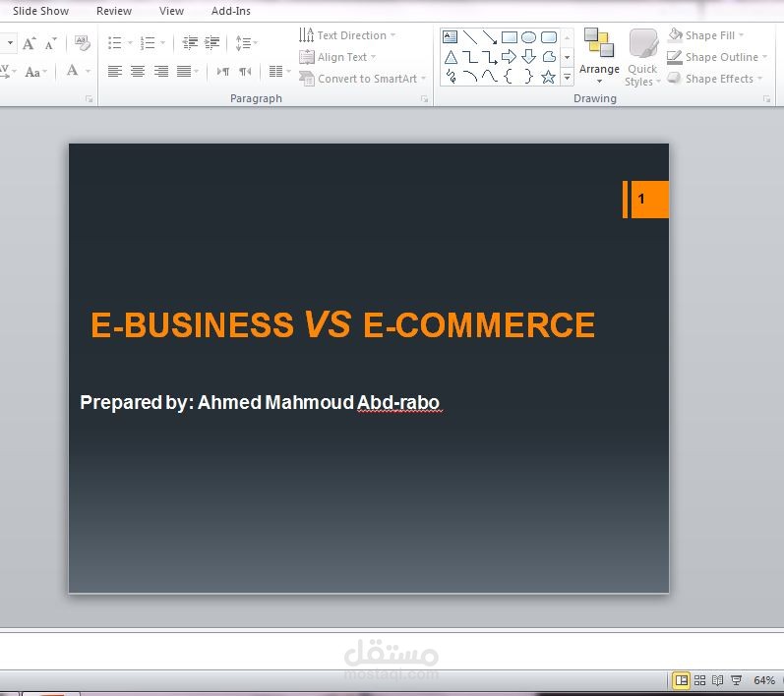Screen dimensions: 784x696
Task: Center the paragraph text
Action: [138, 72]
